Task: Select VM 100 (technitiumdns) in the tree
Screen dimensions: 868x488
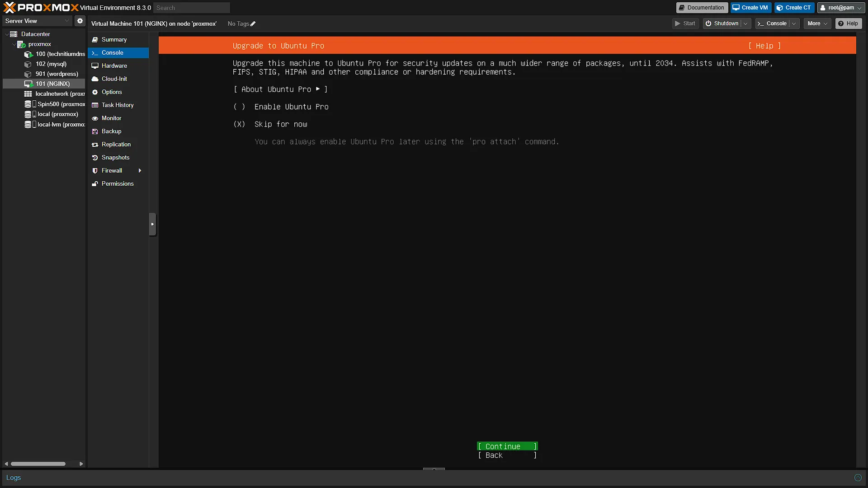Action: 55,54
